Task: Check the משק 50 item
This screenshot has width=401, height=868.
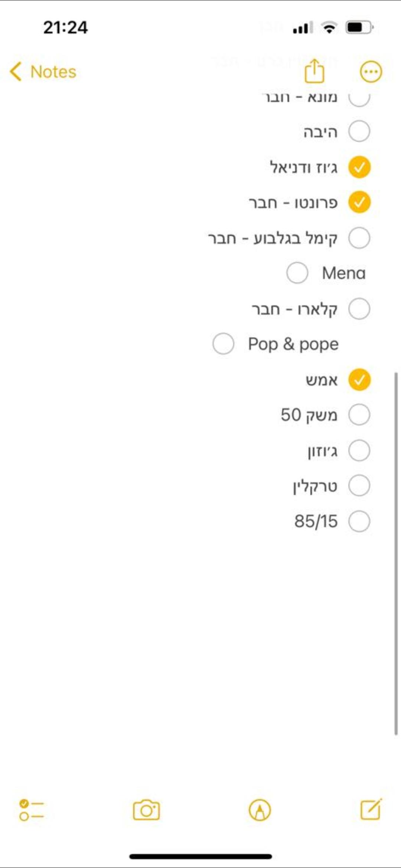Action: coord(359,415)
